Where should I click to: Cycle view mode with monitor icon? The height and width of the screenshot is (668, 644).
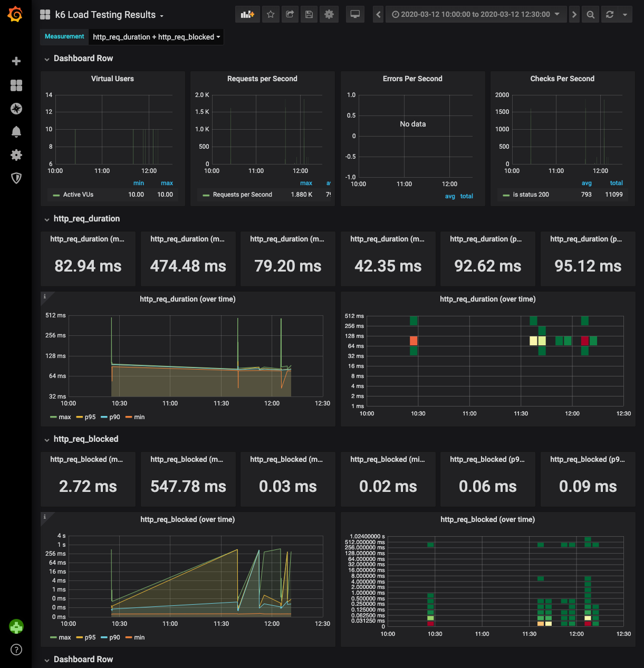click(x=355, y=14)
